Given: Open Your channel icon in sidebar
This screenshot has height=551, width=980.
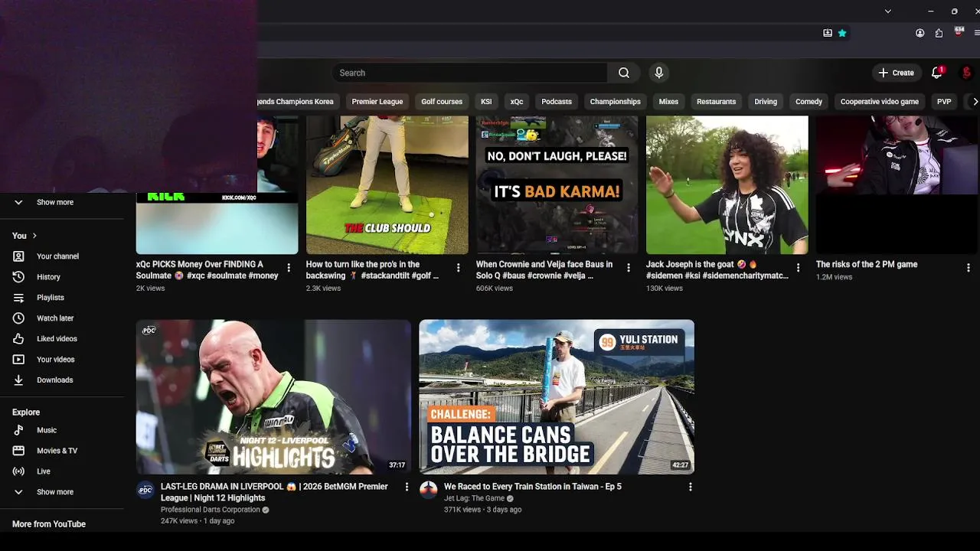Looking at the screenshot, I should click(19, 256).
